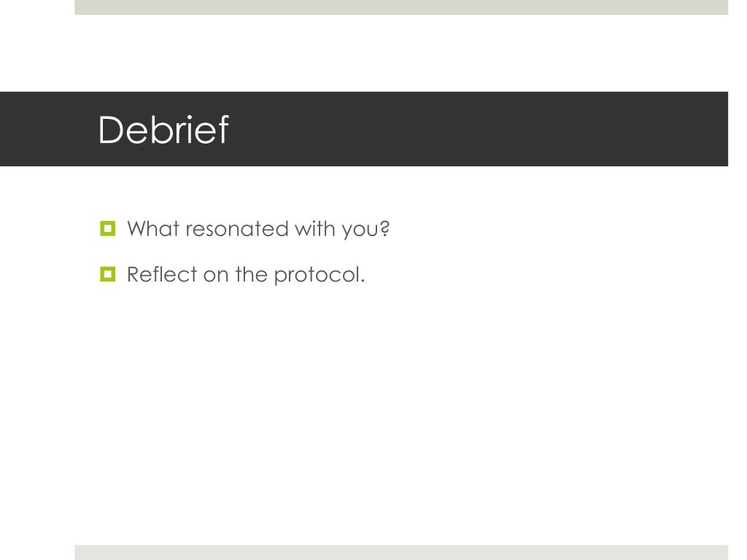The image size is (747, 560).
Task: Click the line 'Reflect on the protocol.'
Action: [246, 275]
